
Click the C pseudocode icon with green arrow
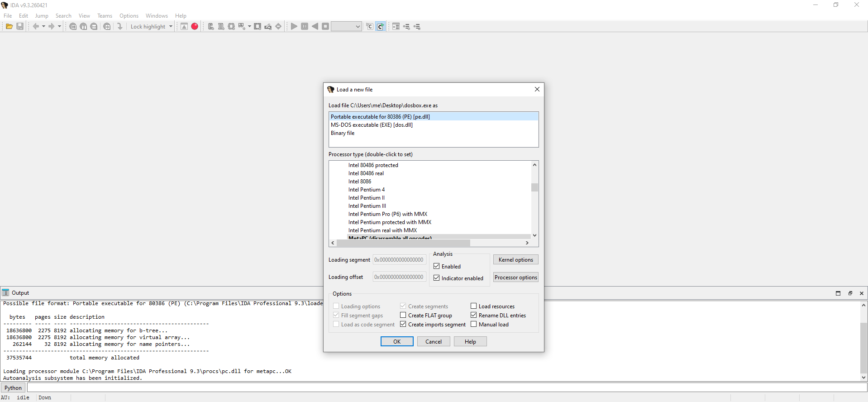pos(380,26)
